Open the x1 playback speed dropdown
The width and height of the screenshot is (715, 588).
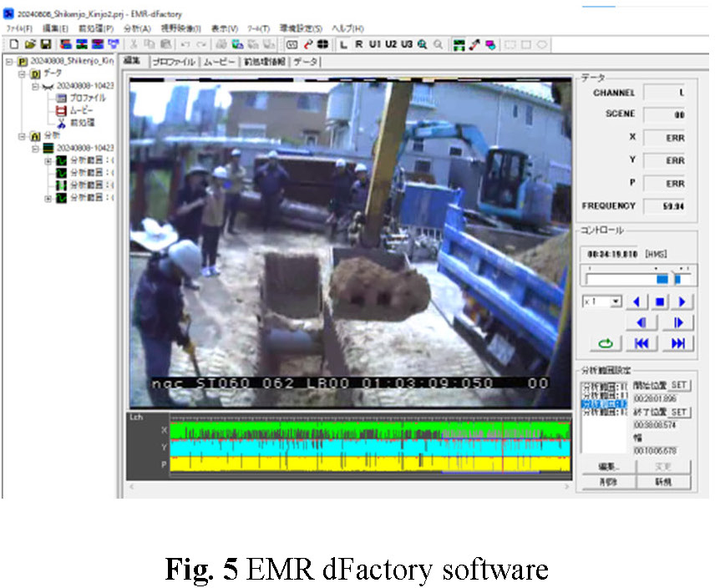(x=616, y=302)
